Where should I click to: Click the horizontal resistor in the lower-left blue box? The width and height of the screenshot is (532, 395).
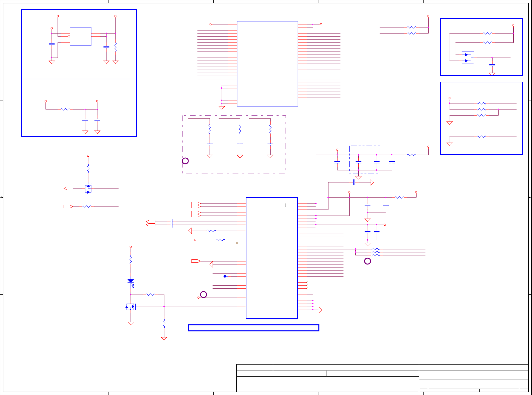tap(66, 109)
